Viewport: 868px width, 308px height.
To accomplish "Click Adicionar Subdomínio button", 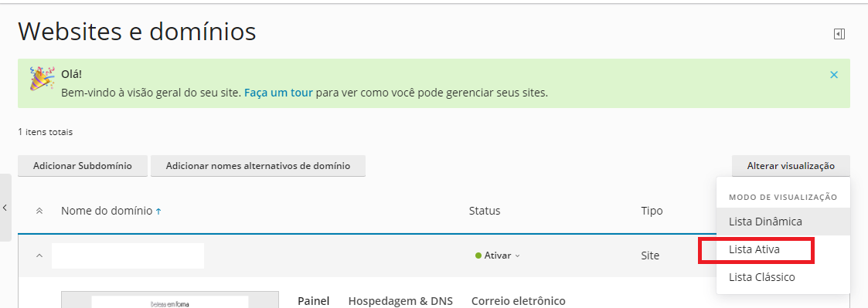I will 83,166.
